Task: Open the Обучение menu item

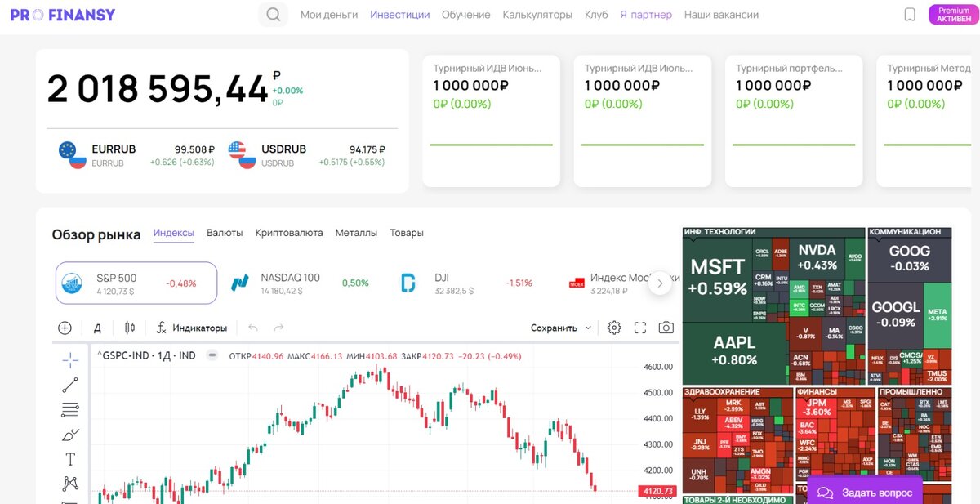Action: pyautogui.click(x=465, y=14)
